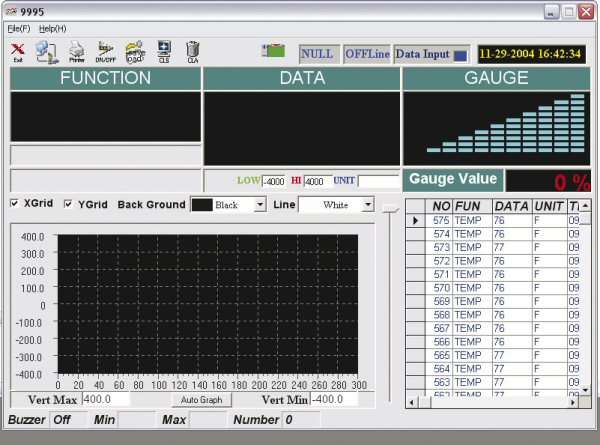Image resolution: width=600 pixels, height=445 pixels.
Task: Open the Help menu
Action: point(52,28)
